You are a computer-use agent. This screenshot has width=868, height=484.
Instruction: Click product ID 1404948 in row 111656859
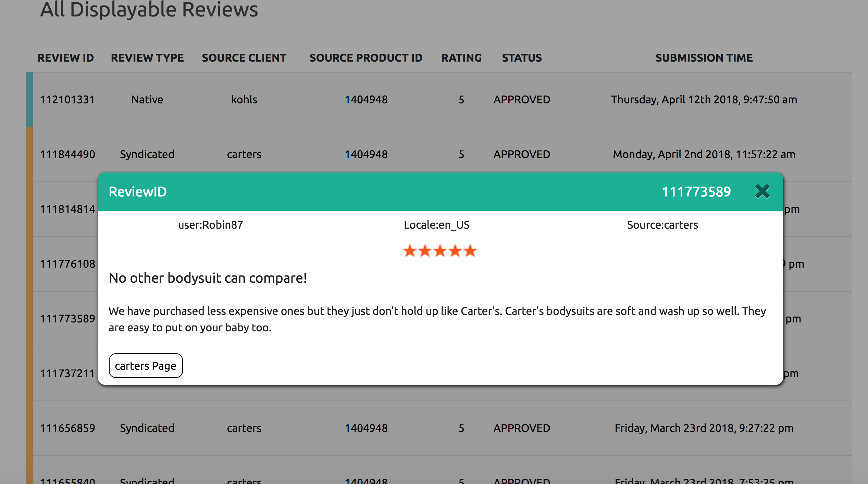point(366,428)
